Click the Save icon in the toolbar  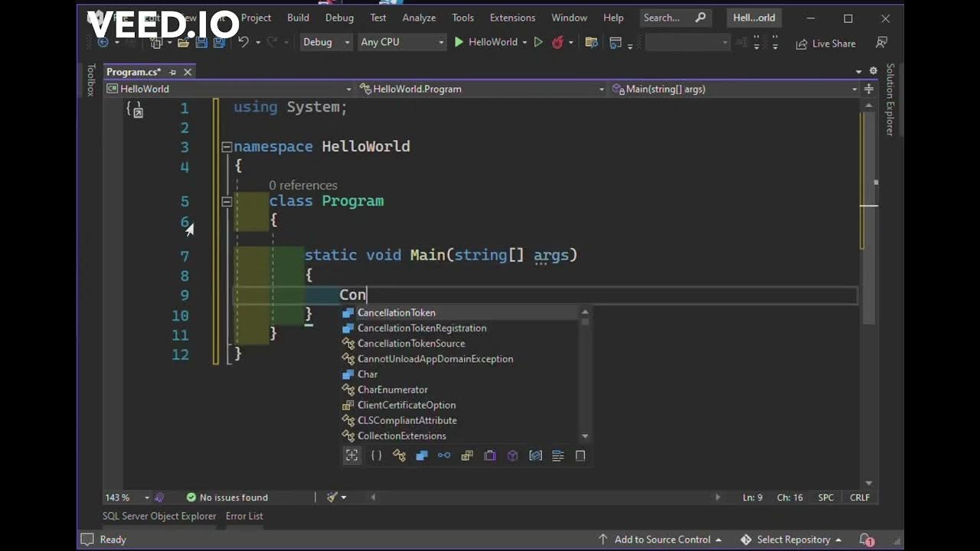tap(201, 43)
